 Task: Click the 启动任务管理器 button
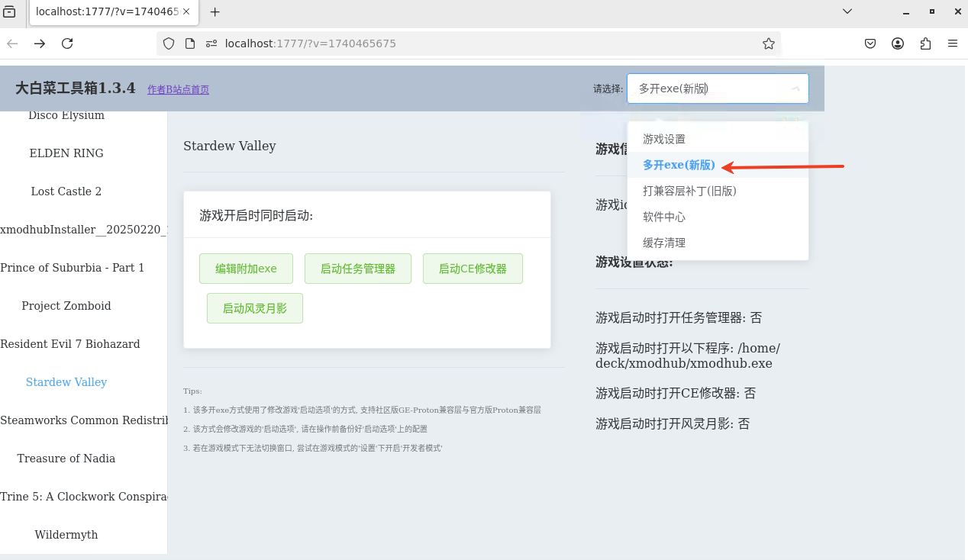[358, 269]
